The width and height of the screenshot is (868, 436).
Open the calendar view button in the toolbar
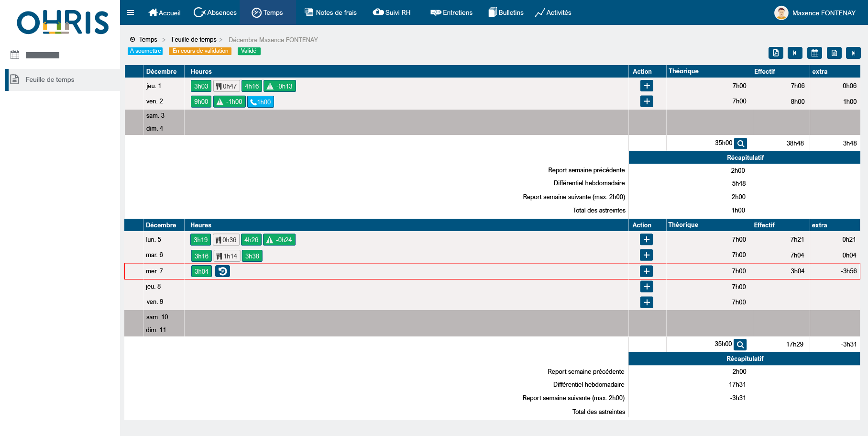(x=814, y=53)
